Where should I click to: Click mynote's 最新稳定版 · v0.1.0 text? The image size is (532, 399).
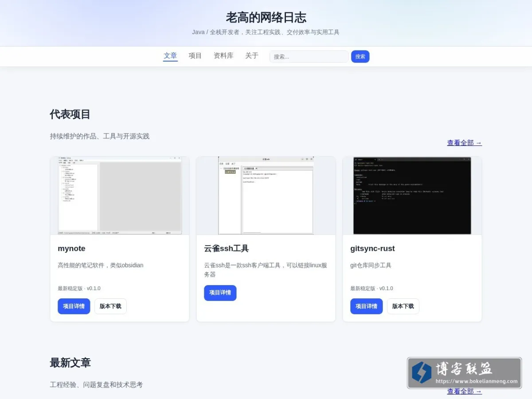click(x=79, y=288)
